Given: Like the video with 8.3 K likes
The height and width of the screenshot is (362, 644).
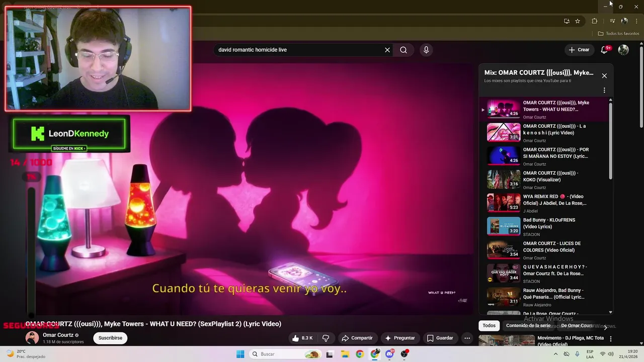Looking at the screenshot, I should (303, 338).
